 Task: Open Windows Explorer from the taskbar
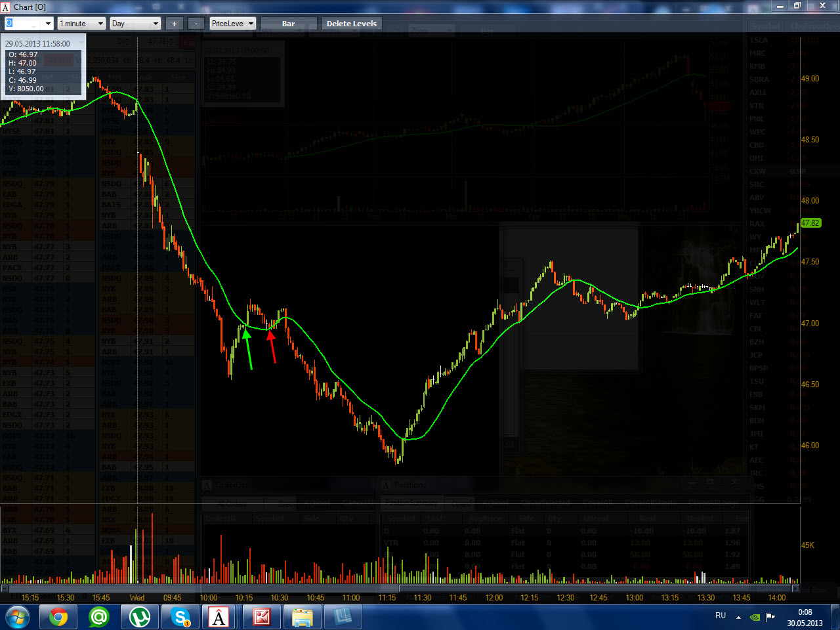click(x=303, y=618)
